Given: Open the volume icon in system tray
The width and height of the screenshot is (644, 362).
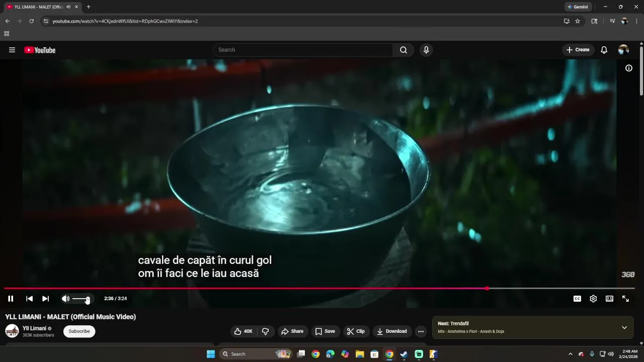Looking at the screenshot, I should 611,354.
